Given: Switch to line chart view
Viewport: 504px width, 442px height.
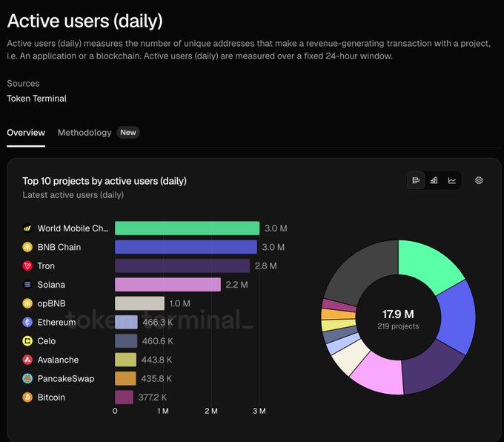Looking at the screenshot, I should point(452,180).
